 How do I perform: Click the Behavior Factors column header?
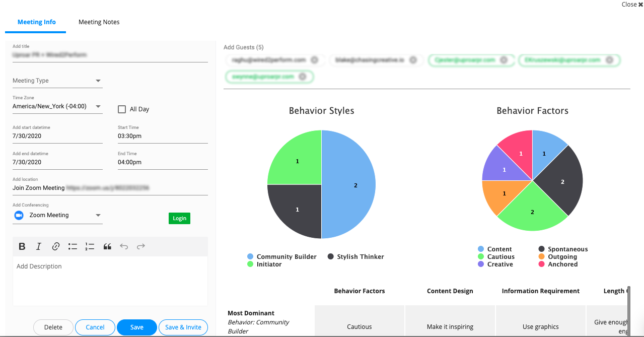[x=360, y=291]
